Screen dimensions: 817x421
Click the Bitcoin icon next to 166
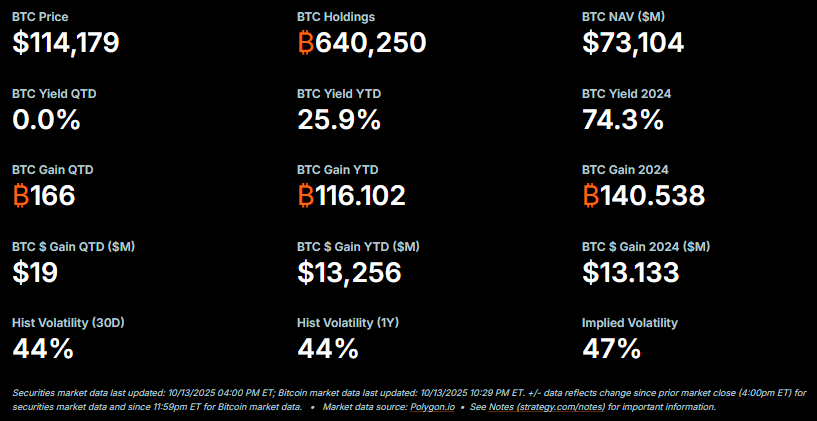click(x=21, y=196)
